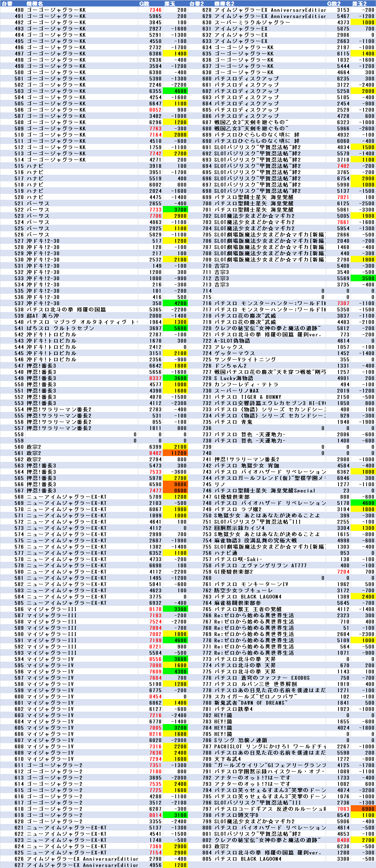376x868 pixels.
Task: Click the パチスロコードギアス 反逆のルルーシュR cell
Action: click(269, 809)
